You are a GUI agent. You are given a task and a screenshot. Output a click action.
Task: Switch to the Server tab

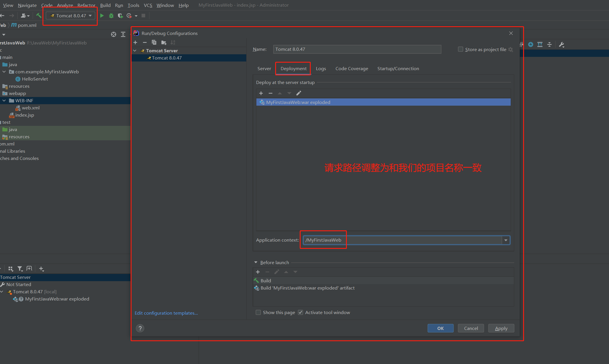[x=264, y=68]
